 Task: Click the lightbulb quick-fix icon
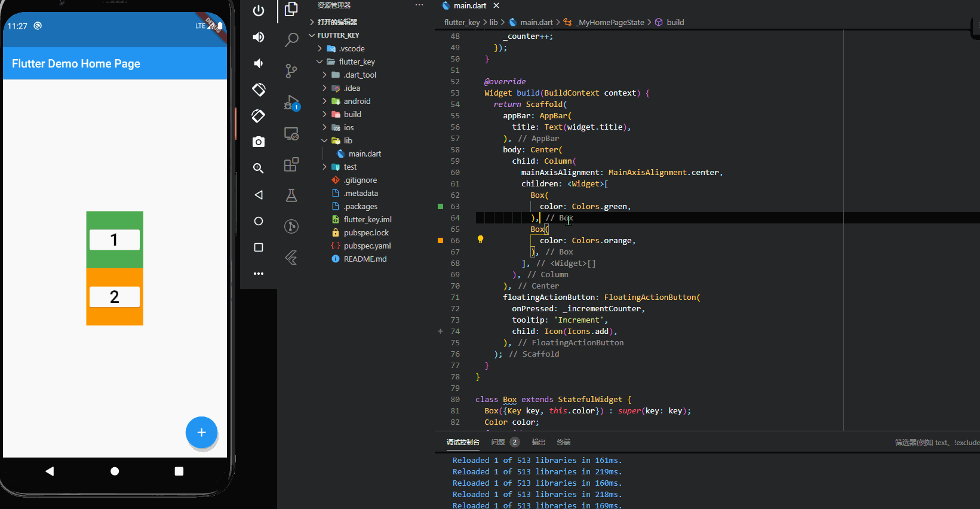[x=480, y=240]
